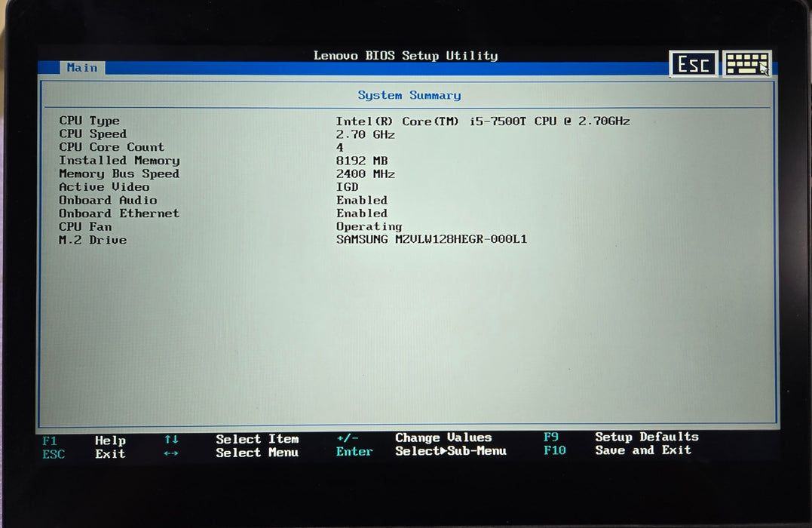Image resolution: width=812 pixels, height=528 pixels.
Task: Select the Active Video label
Action: 104,186
